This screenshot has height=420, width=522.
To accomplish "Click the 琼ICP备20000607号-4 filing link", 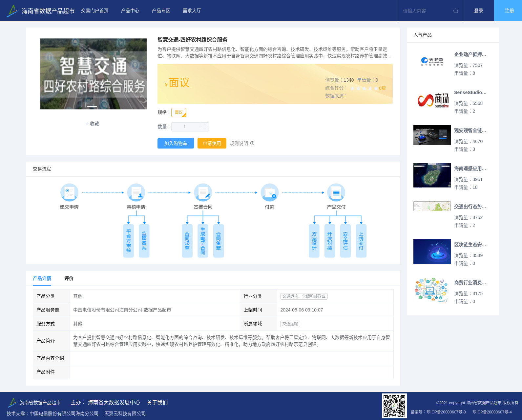I will (x=492, y=412).
